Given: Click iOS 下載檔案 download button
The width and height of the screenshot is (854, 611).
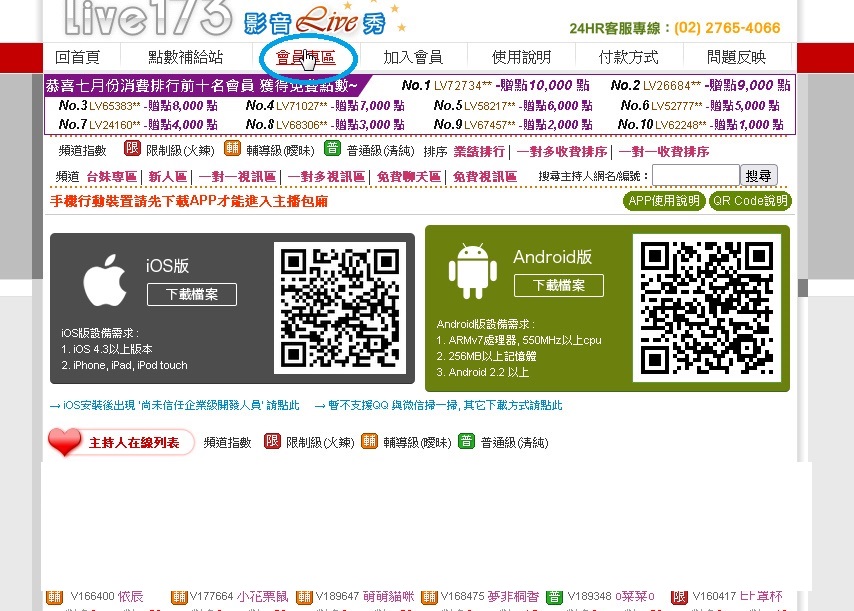Looking at the screenshot, I should 192,295.
